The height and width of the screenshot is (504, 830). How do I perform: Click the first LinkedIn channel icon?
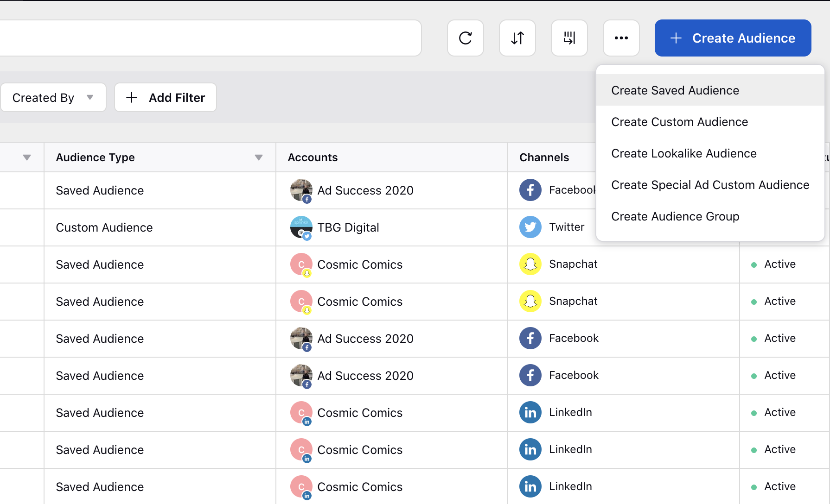click(530, 412)
